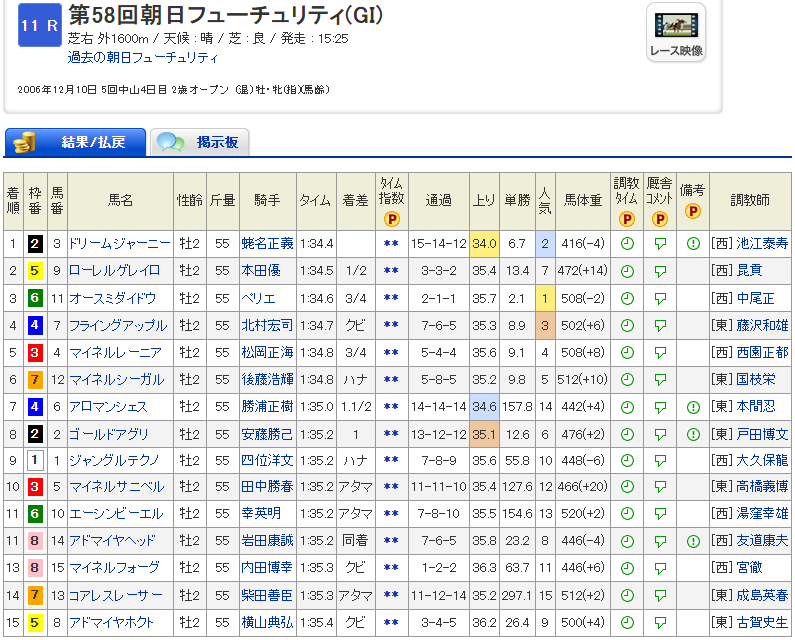
Task: Open trainer page for 中尾正
Action: tap(755, 298)
